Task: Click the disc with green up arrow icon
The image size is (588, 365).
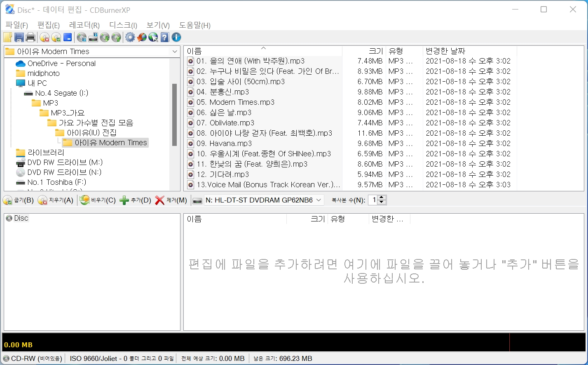Action: [116, 38]
